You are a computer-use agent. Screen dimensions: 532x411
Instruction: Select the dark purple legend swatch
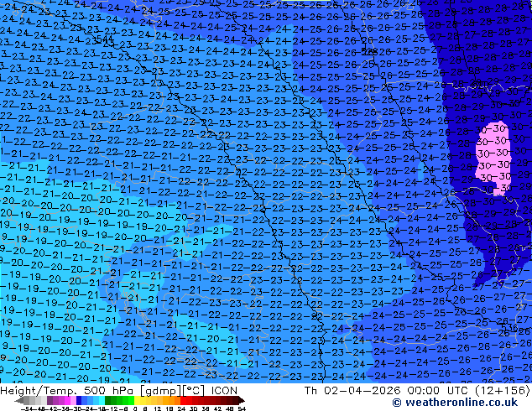pos(50,401)
